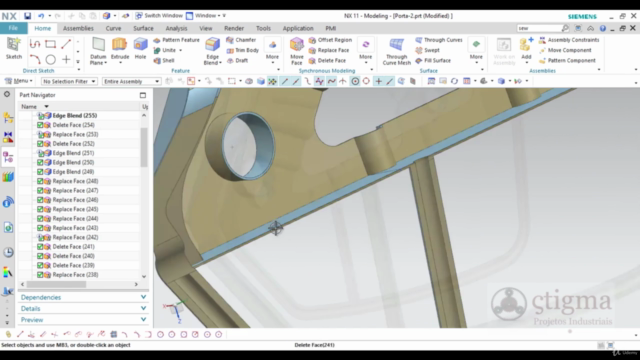640x360 pixels.
Task: Run Delete Face in ribbon
Action: tap(327, 60)
